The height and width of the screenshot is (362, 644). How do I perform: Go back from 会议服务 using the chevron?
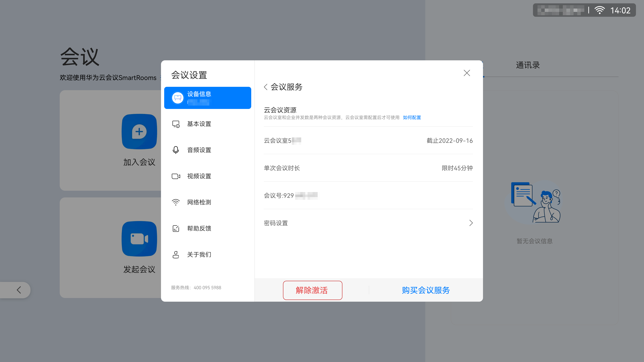click(x=266, y=87)
